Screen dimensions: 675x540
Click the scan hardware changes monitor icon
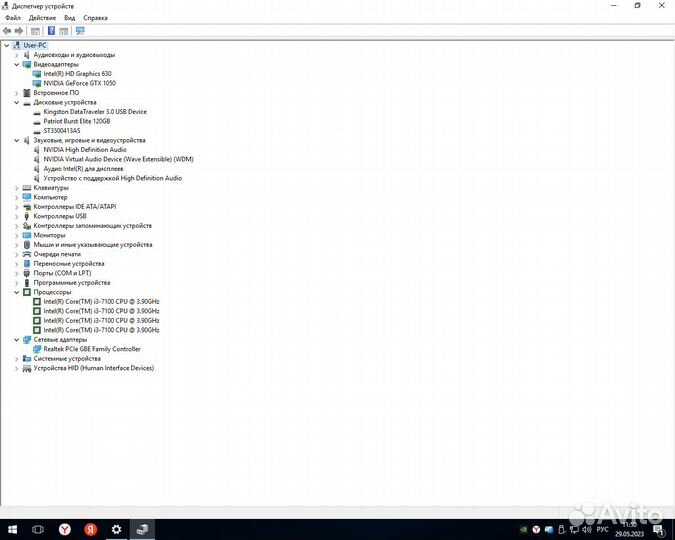[80, 31]
